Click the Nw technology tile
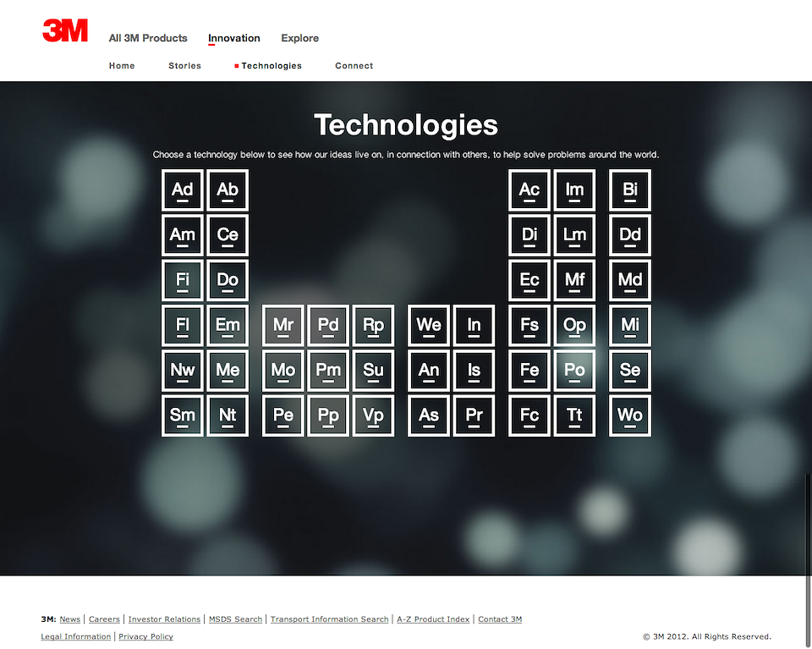Viewport: 812px width, 649px height. [x=183, y=371]
